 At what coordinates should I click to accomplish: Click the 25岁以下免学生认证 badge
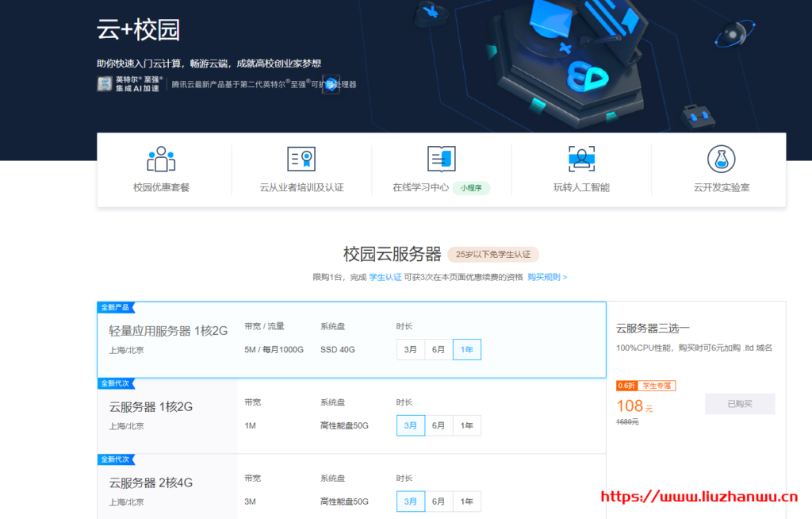493,255
